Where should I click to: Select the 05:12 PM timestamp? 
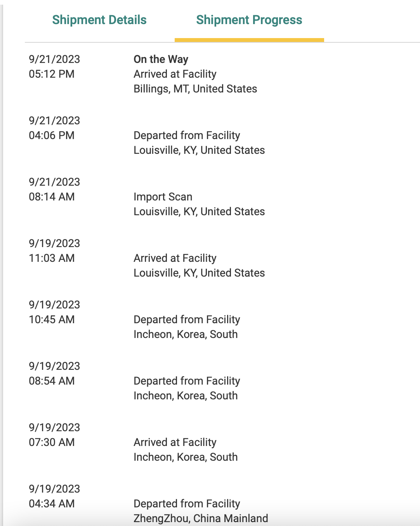pos(52,74)
